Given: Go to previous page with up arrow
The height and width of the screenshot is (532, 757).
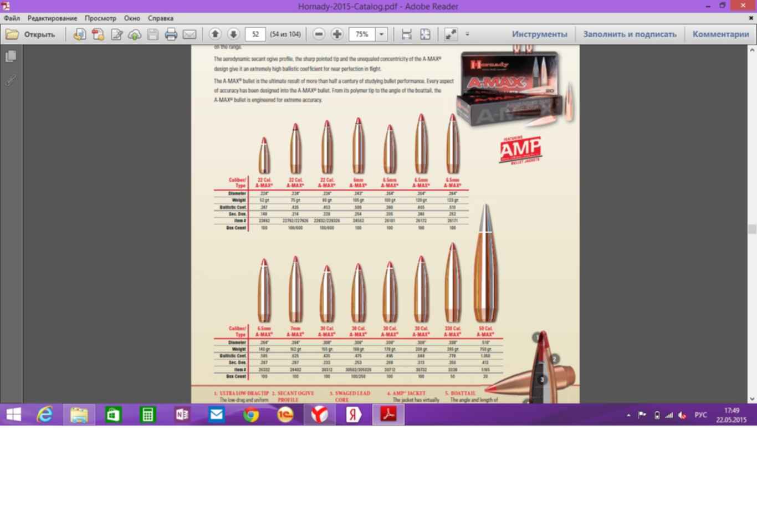Looking at the screenshot, I should point(215,34).
